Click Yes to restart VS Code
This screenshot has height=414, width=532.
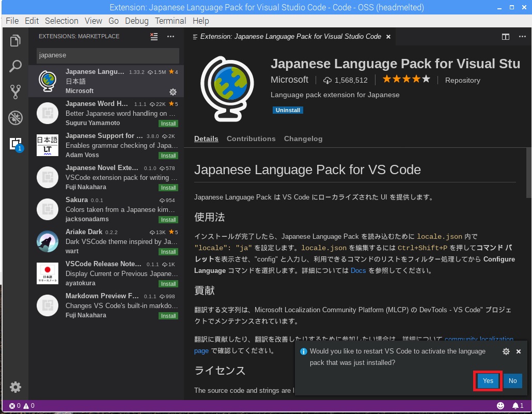point(488,381)
